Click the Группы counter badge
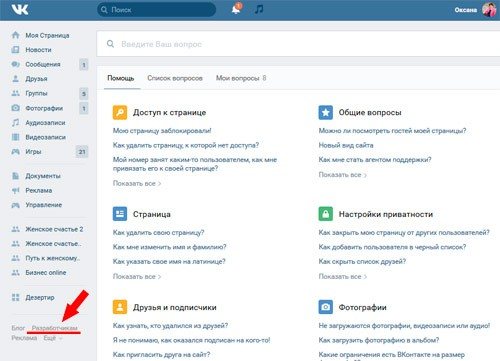Image resolution: width=500 pixels, height=361 pixels. pos(84,94)
